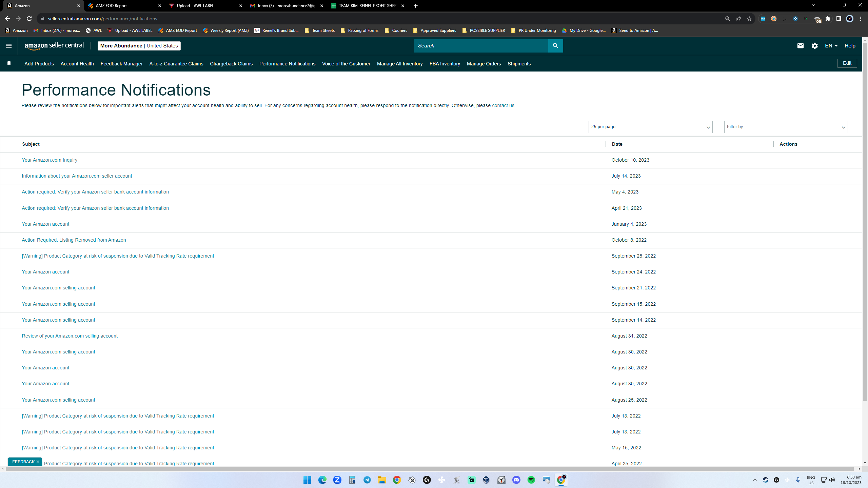This screenshot has width=868, height=488.
Task: Open the Chrome extensions puzzle icon
Action: [x=828, y=19]
